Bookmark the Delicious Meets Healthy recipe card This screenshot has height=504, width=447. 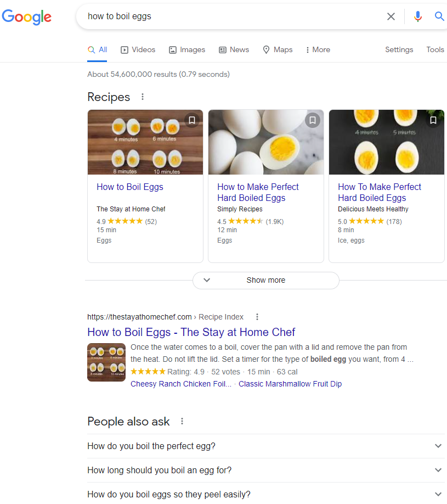pos(433,120)
